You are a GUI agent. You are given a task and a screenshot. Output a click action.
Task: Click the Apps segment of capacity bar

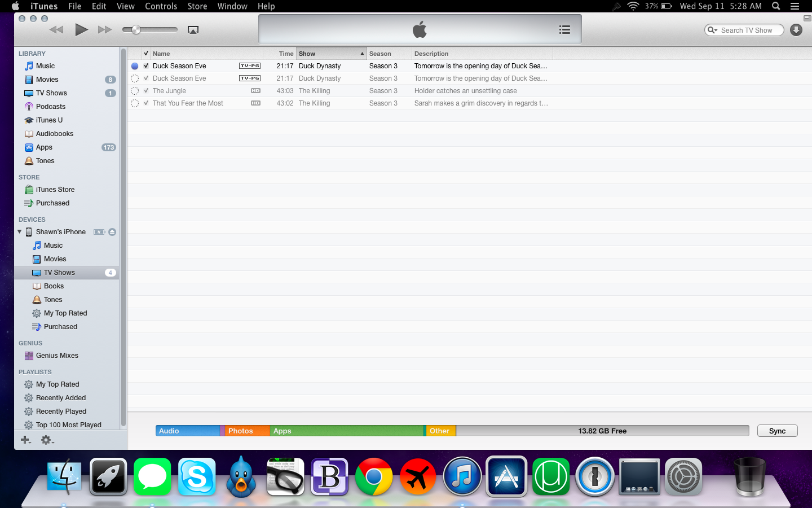[346, 431]
